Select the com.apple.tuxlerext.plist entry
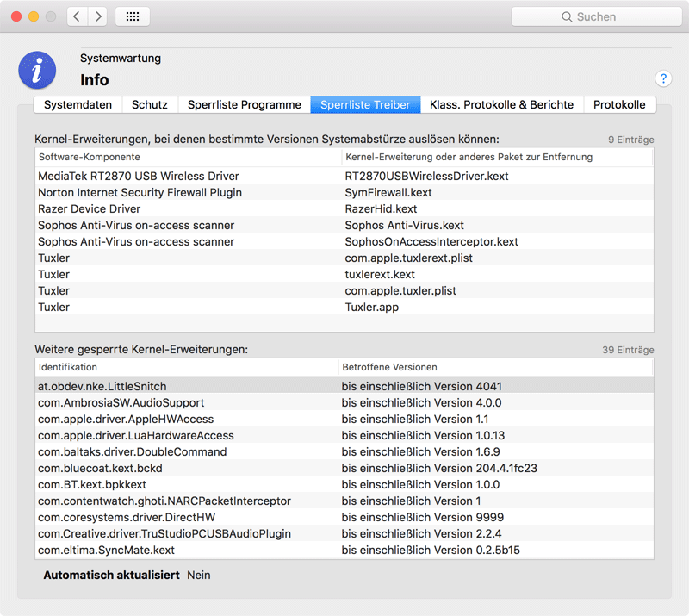 (408, 258)
